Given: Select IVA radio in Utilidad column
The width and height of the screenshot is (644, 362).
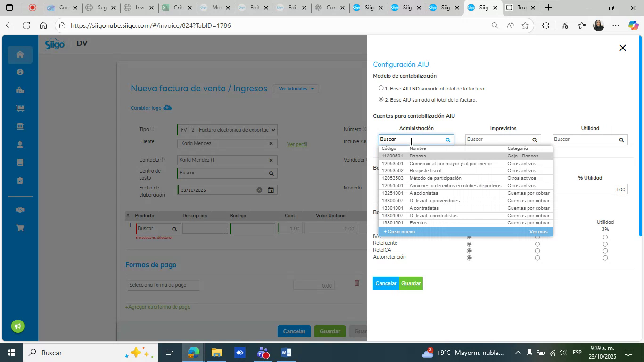Looking at the screenshot, I should [605, 237].
